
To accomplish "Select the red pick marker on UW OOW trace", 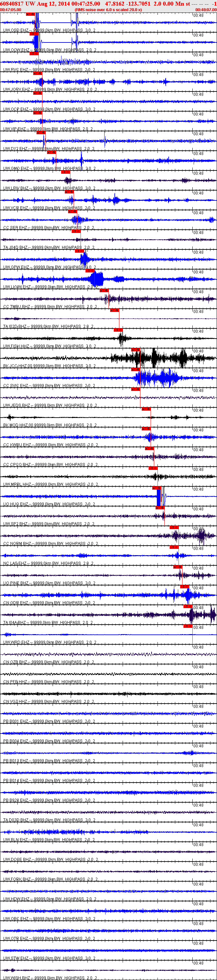I will [34, 34].
